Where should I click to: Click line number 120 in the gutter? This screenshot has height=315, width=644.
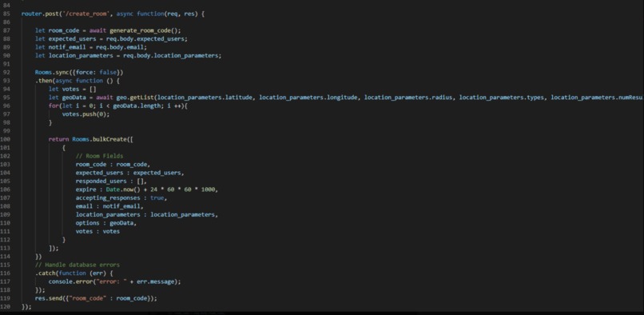[6, 307]
